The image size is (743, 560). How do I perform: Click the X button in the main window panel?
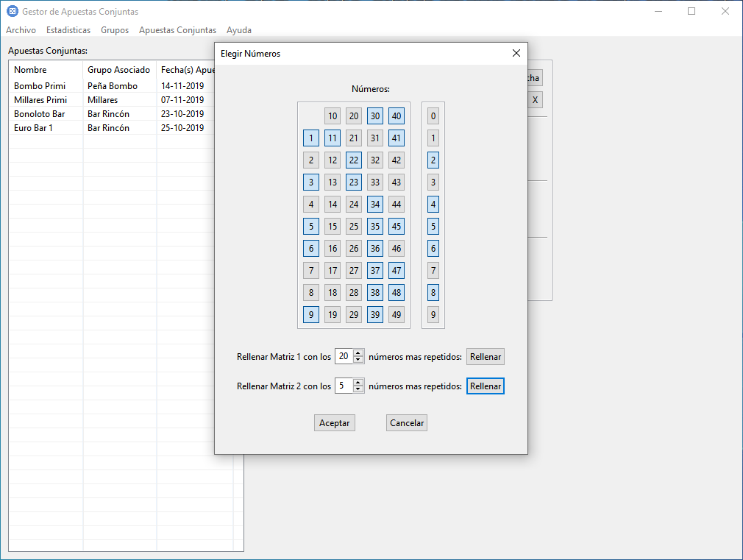[535, 100]
